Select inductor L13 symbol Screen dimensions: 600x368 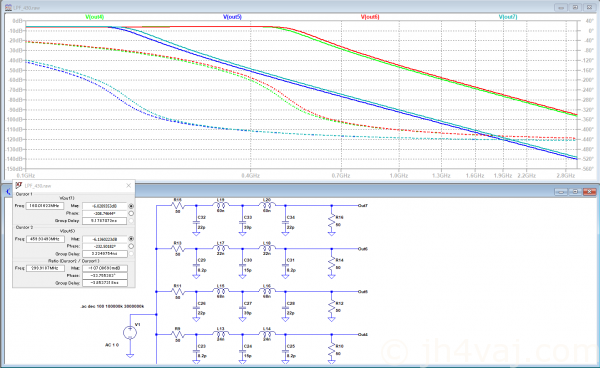pyautogui.click(x=221, y=334)
